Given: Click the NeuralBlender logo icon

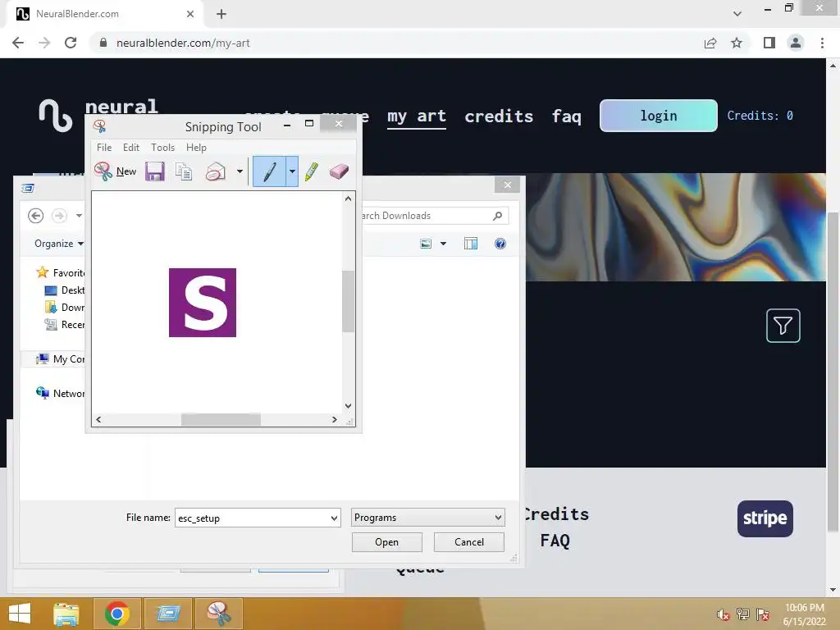Looking at the screenshot, I should coord(55,115).
